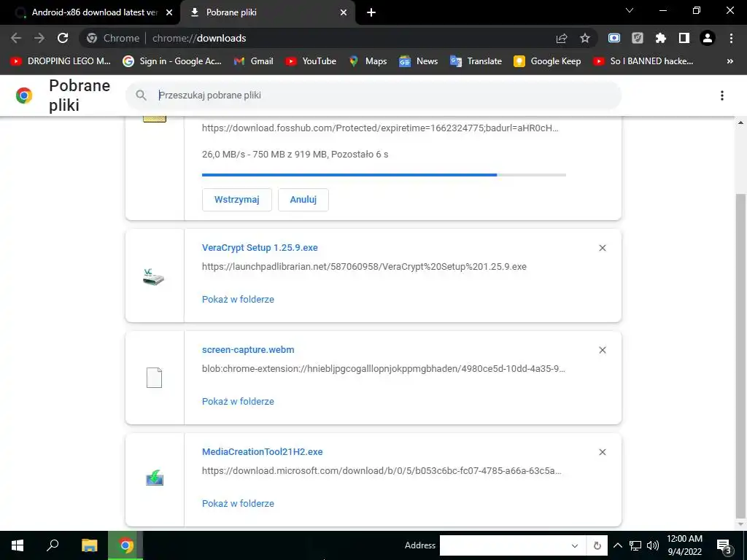Open the YouTube bookmark
Image resolution: width=747 pixels, height=560 pixels.
(x=311, y=61)
